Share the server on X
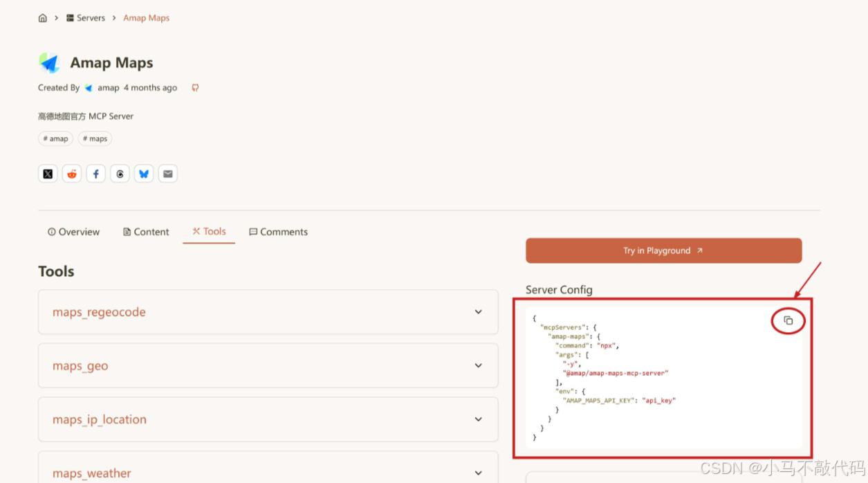Image resolution: width=868 pixels, height=483 pixels. tap(48, 174)
